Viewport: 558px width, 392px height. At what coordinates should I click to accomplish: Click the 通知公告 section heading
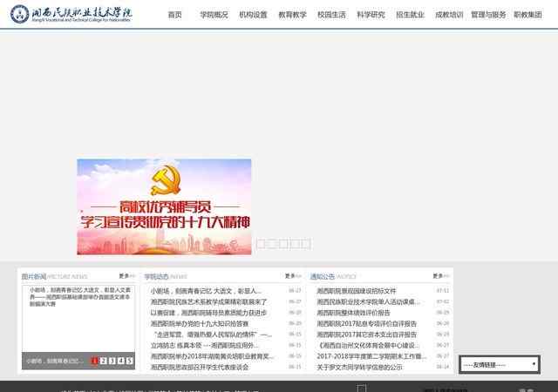pyautogui.click(x=323, y=276)
